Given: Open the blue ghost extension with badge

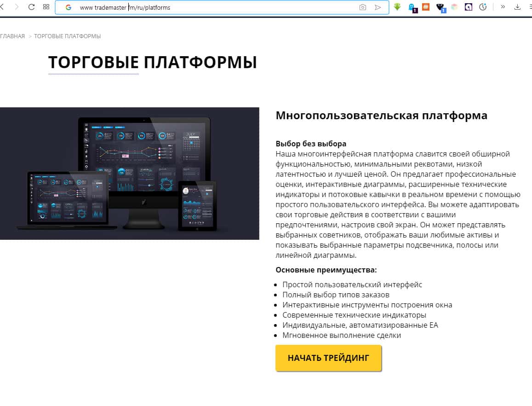Looking at the screenshot, I should (x=412, y=7).
